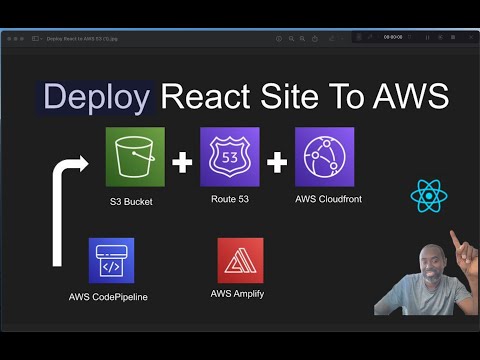Open the sidebar view options chevron
The width and height of the screenshot is (480, 360).
point(41,39)
